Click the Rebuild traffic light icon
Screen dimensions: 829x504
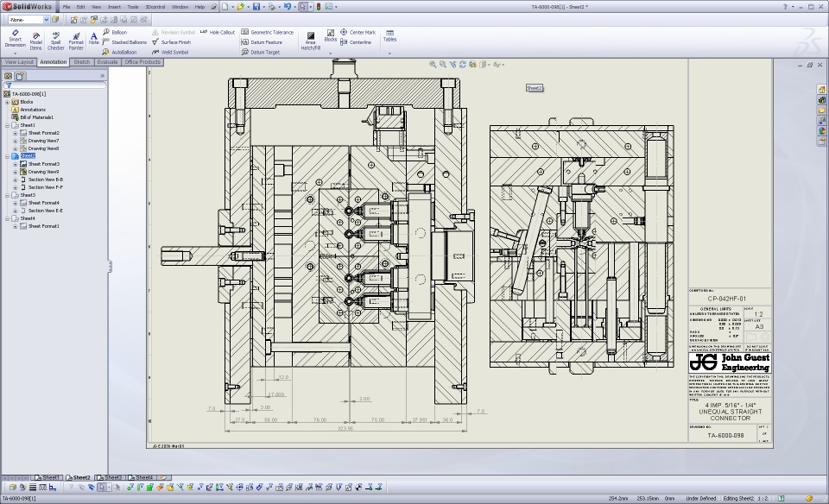[x=319, y=7]
